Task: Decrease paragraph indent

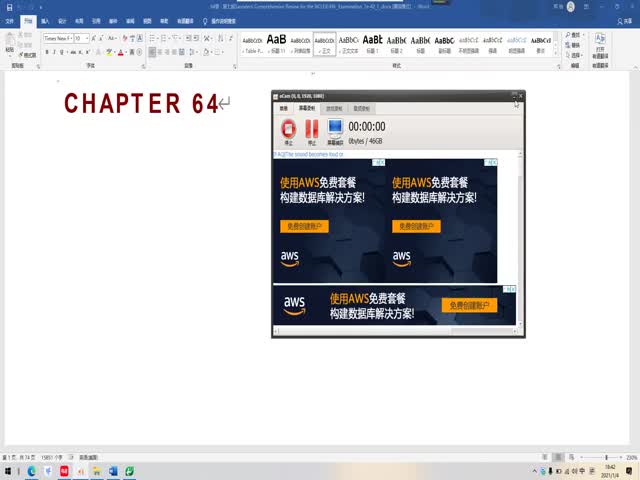Action: [188, 38]
